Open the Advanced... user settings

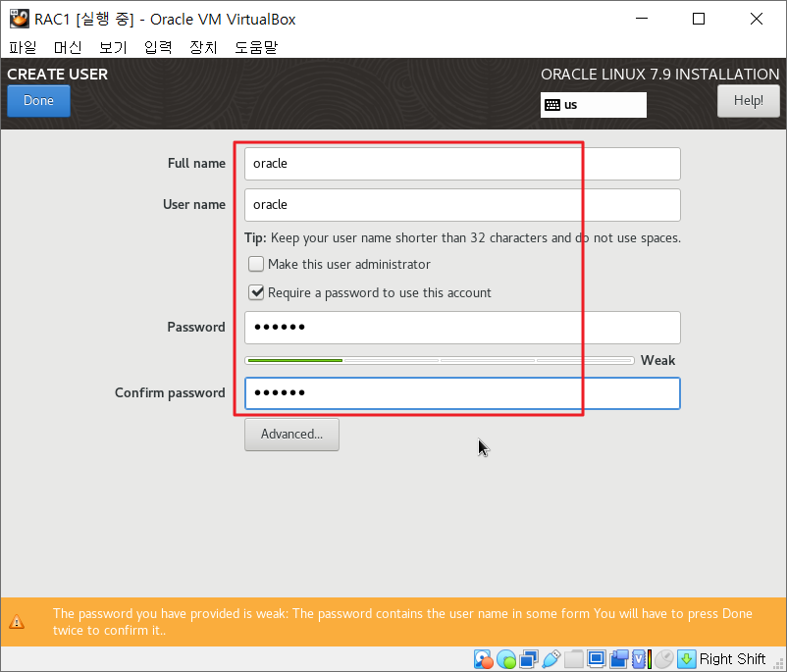pos(291,435)
